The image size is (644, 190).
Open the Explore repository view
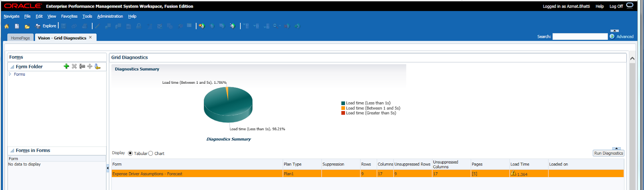(x=45, y=26)
